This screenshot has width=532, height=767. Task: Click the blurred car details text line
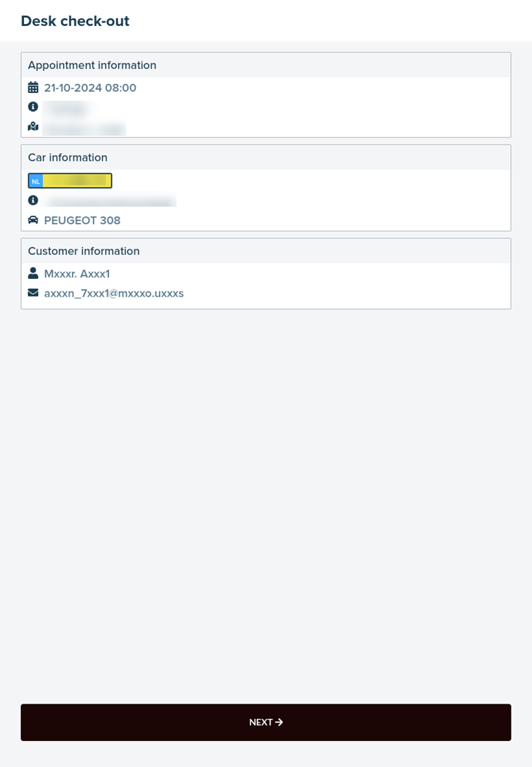click(x=110, y=201)
